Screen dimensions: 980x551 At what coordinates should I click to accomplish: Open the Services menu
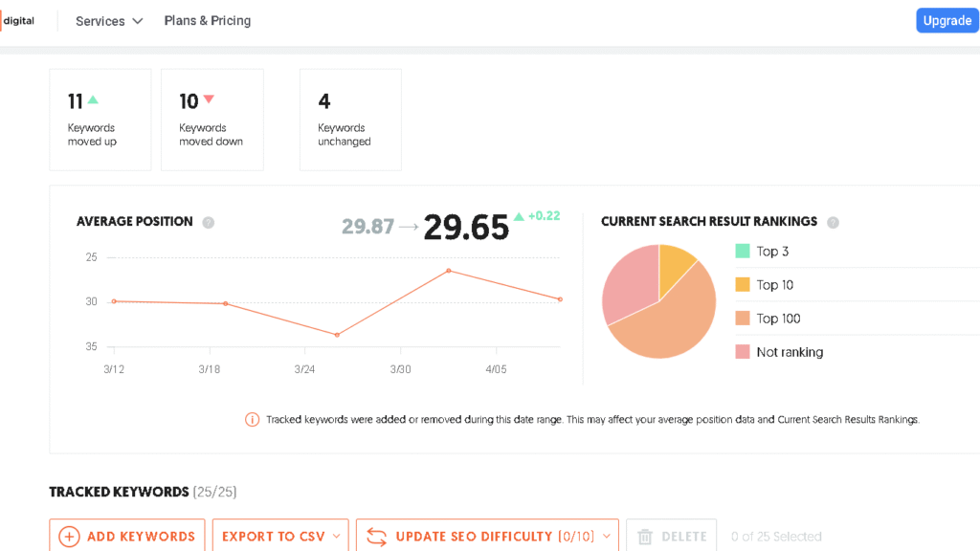[x=101, y=20]
